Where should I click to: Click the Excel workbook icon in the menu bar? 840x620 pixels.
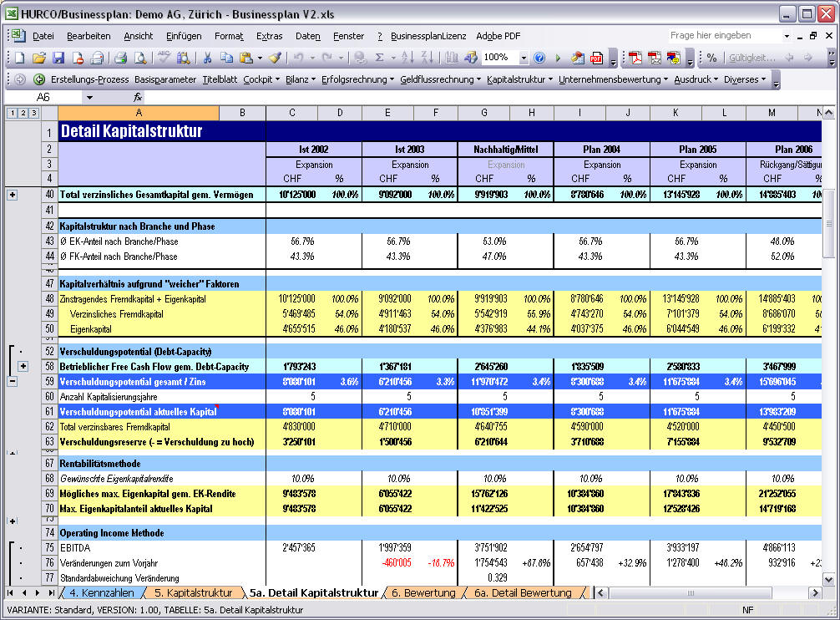pyautogui.click(x=18, y=36)
